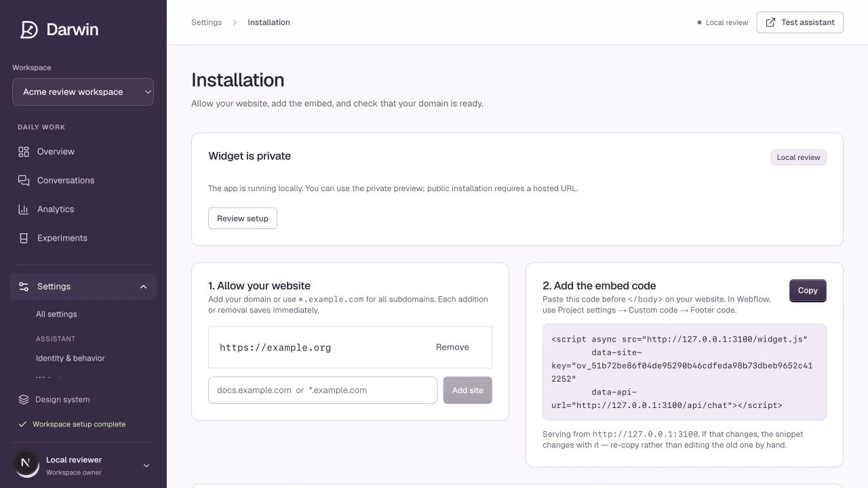This screenshot has height=488, width=868.
Task: Click the 1. Allow your website heading
Action: coord(259,286)
